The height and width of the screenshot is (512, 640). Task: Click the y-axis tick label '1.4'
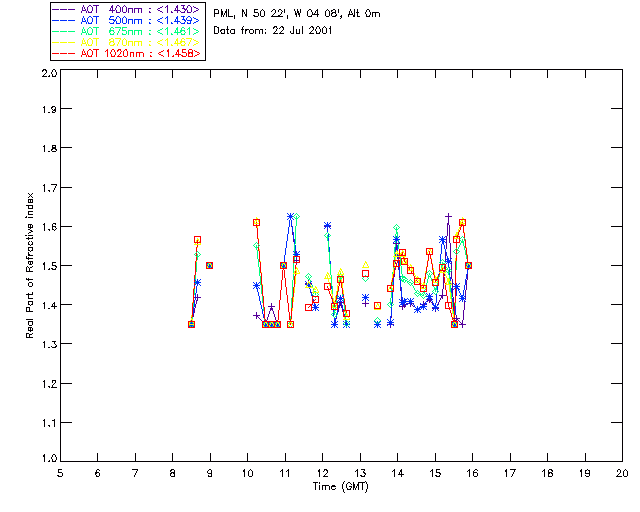pos(49,305)
